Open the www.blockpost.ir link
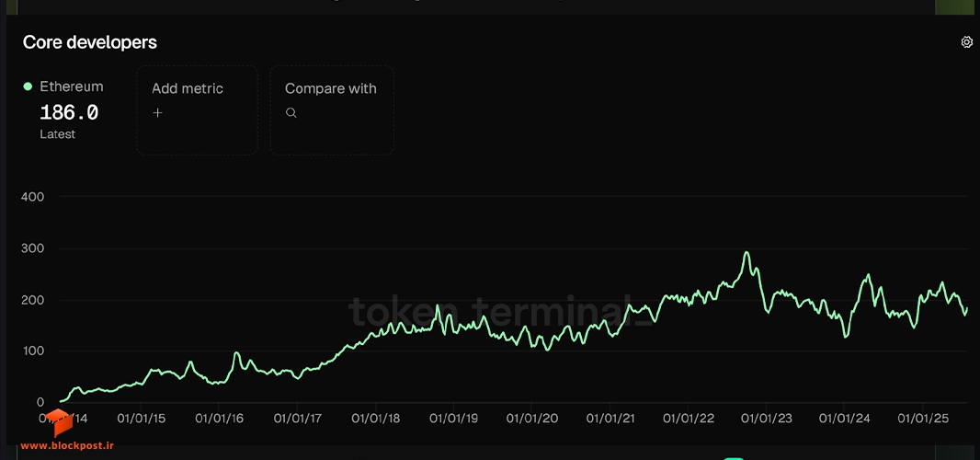This screenshot has height=460, width=980. [67, 446]
